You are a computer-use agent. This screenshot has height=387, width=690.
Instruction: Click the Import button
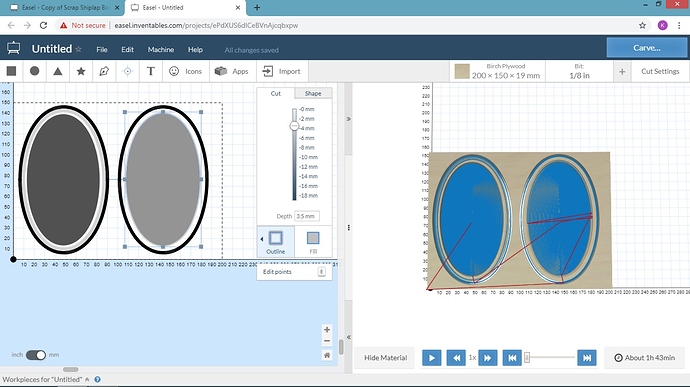tap(281, 71)
